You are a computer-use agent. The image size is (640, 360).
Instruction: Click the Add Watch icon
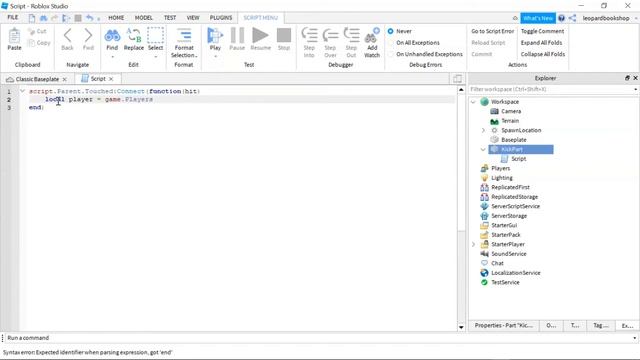point(372,36)
